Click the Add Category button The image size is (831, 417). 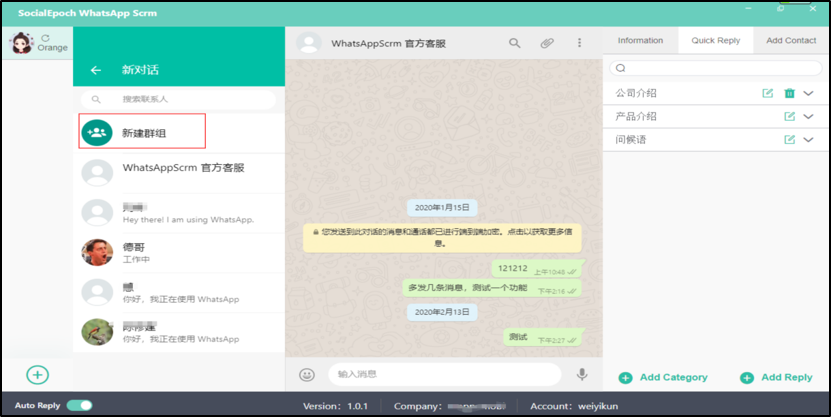pos(663,378)
